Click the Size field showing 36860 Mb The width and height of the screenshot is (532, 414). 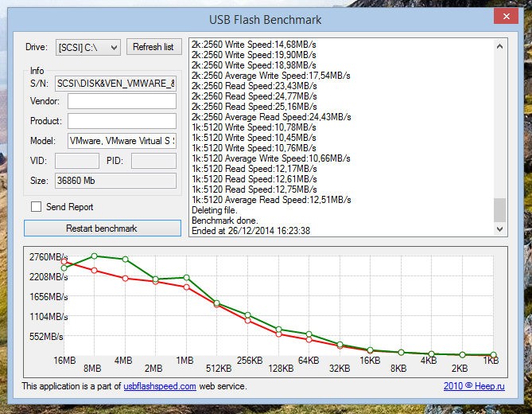pyautogui.click(x=115, y=181)
